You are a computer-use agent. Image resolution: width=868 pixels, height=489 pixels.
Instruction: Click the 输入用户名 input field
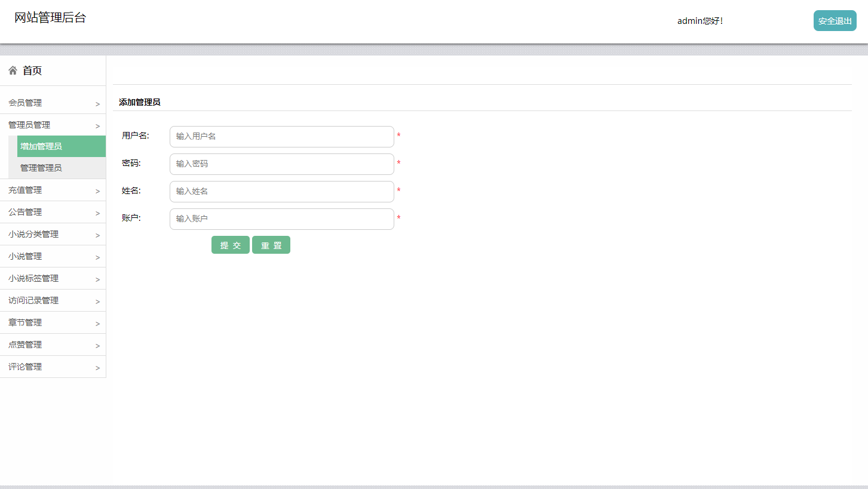pyautogui.click(x=281, y=137)
